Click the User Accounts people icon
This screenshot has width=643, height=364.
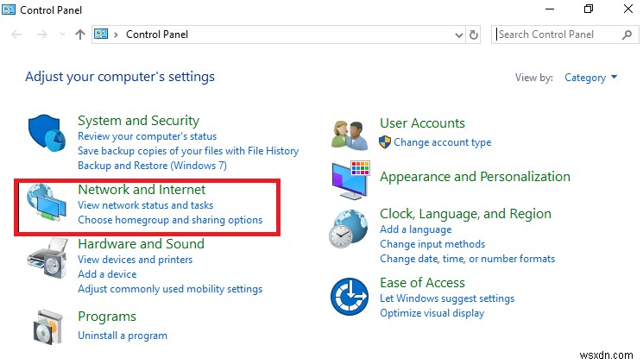pos(350,134)
